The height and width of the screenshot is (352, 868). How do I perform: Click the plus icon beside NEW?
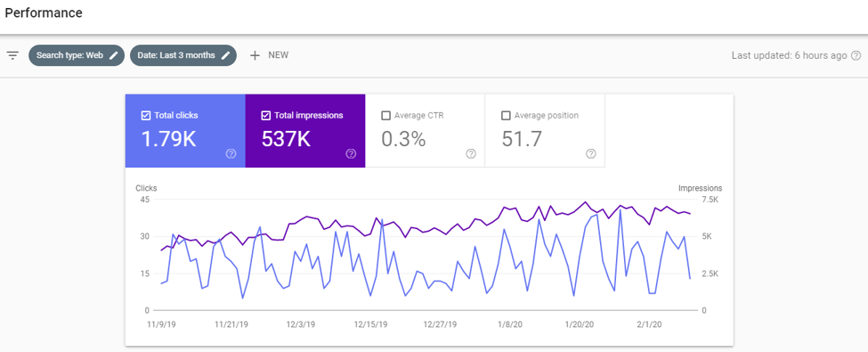click(x=255, y=55)
